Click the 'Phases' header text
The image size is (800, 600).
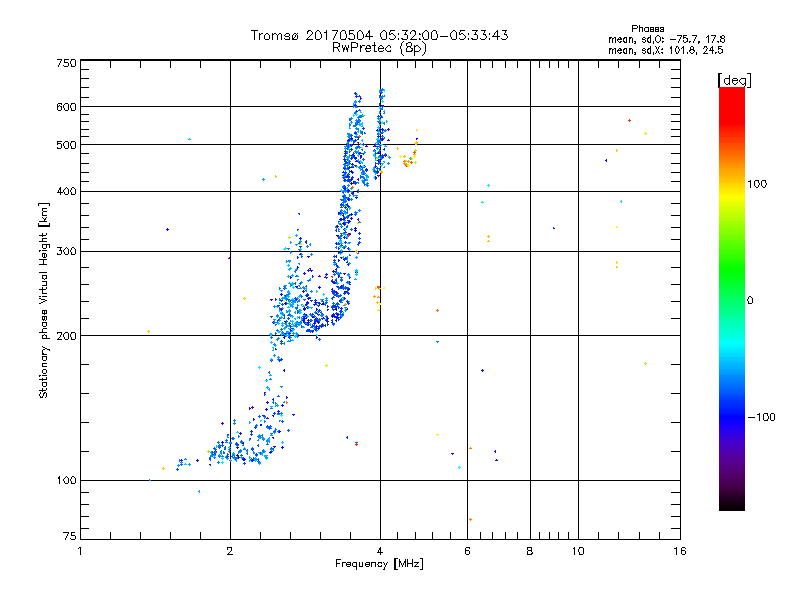pos(647,29)
